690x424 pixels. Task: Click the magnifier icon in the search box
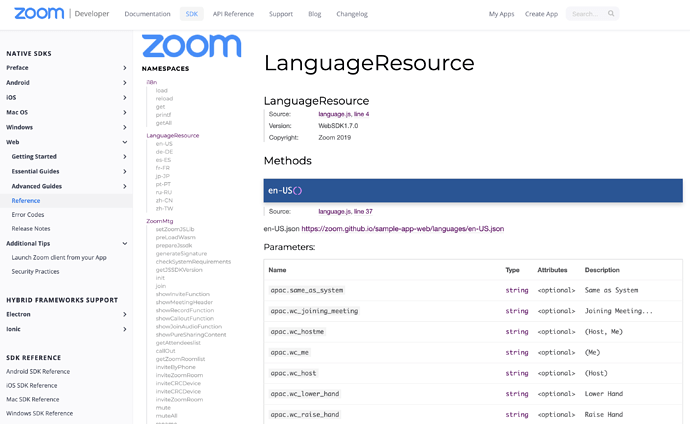pos(611,14)
